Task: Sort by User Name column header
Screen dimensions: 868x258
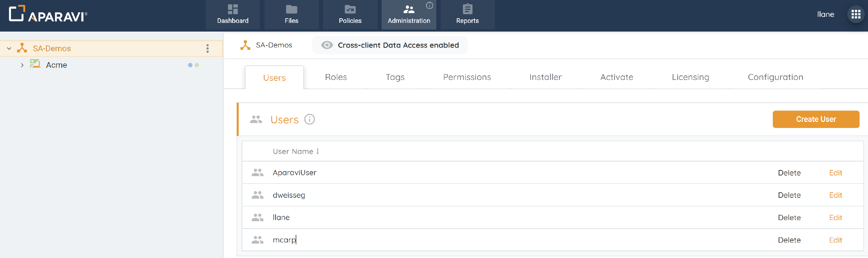Action: 295,151
